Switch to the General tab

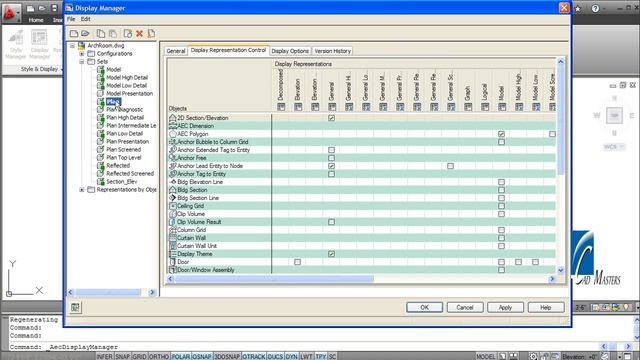(x=176, y=51)
